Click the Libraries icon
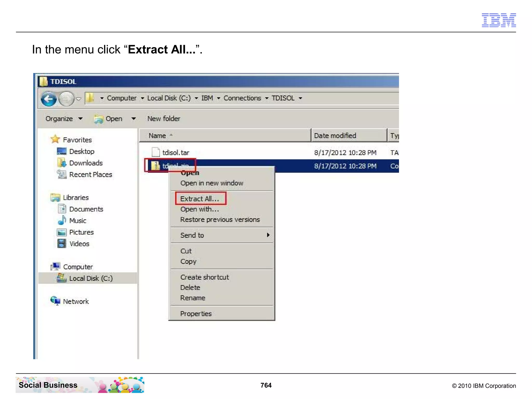 (x=55, y=197)
